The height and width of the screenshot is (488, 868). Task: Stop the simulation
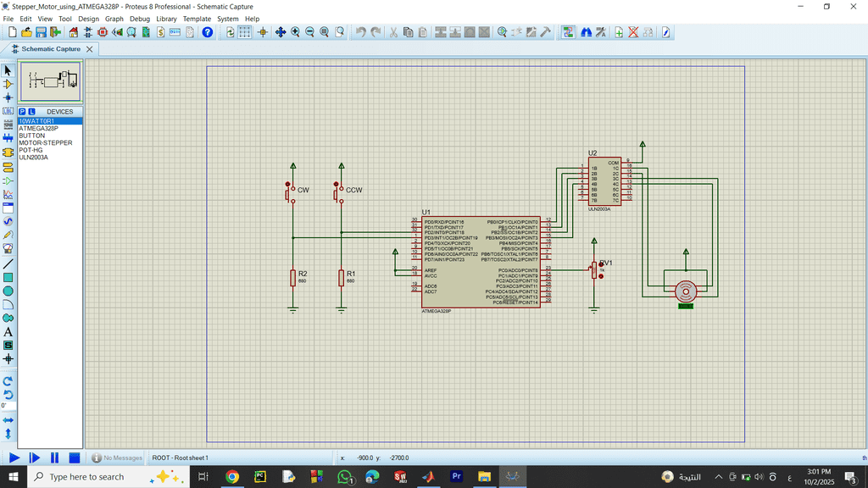[74, 457]
